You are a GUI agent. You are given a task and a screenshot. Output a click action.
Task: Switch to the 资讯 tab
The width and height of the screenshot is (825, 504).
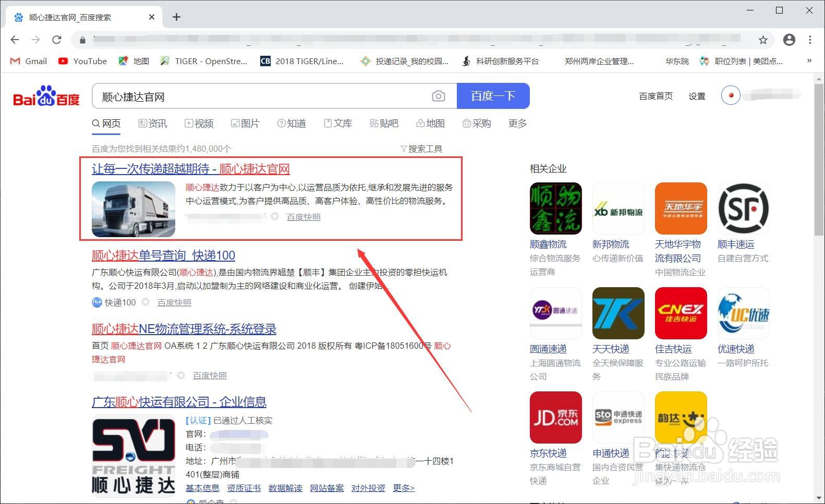[x=153, y=124]
